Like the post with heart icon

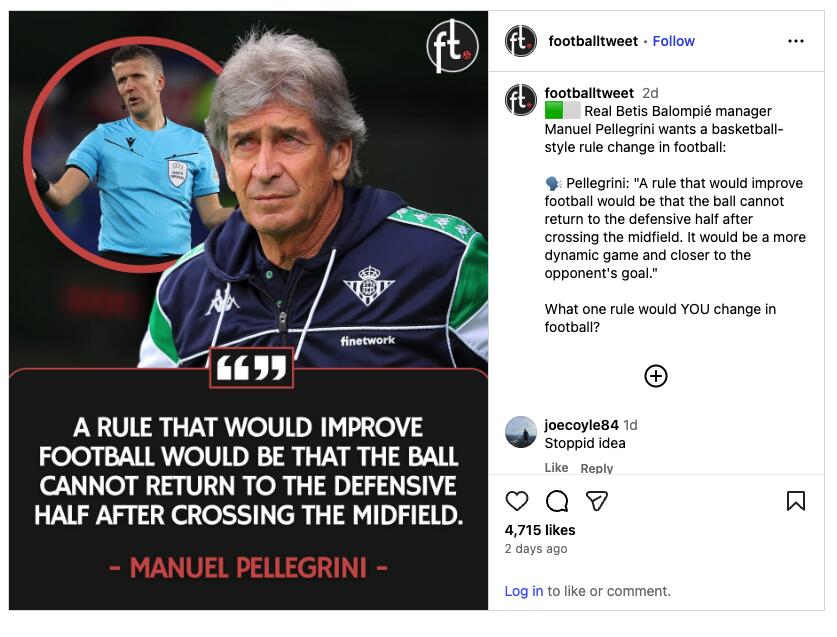click(516, 501)
